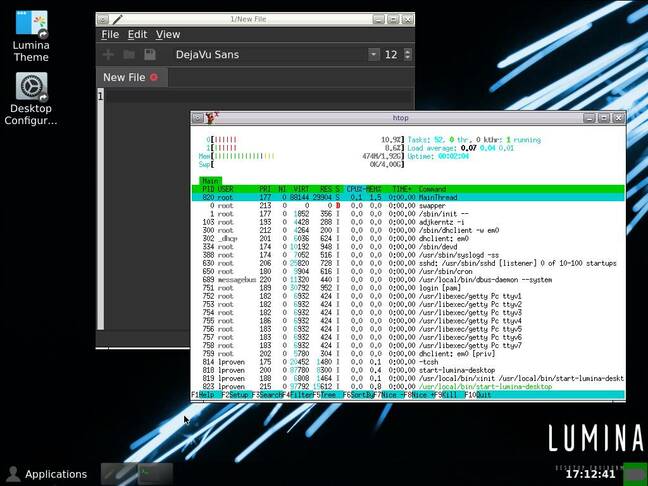
Task: Click the font size stepper arrows
Action: [x=408, y=55]
